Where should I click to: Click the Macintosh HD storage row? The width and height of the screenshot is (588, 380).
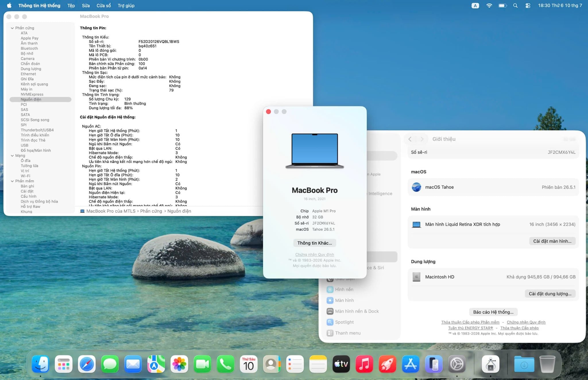click(x=493, y=277)
